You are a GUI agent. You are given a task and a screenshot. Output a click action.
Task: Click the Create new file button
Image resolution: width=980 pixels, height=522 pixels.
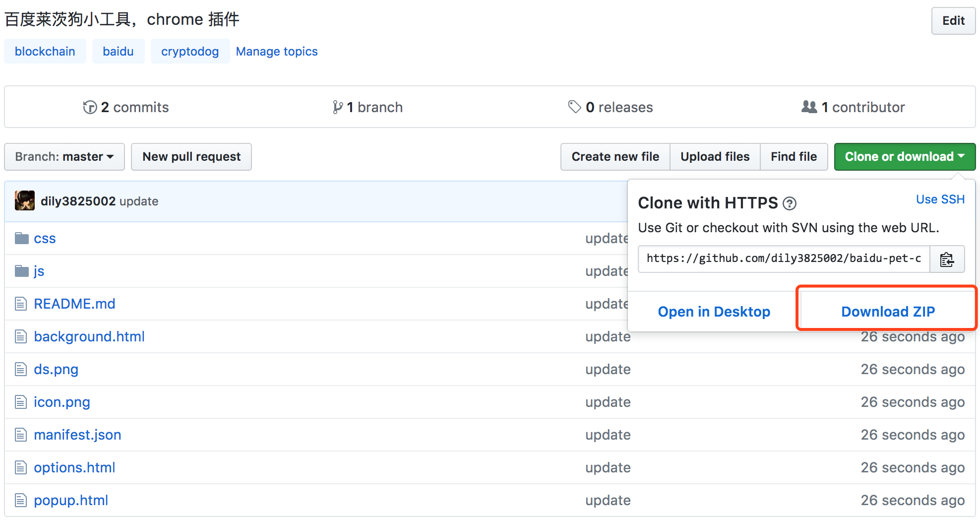615,157
